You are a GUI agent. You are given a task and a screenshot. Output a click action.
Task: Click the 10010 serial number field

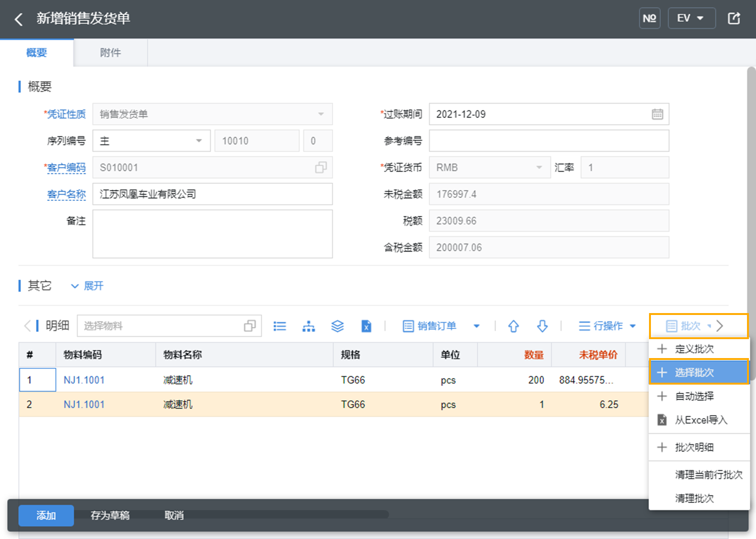tap(257, 141)
